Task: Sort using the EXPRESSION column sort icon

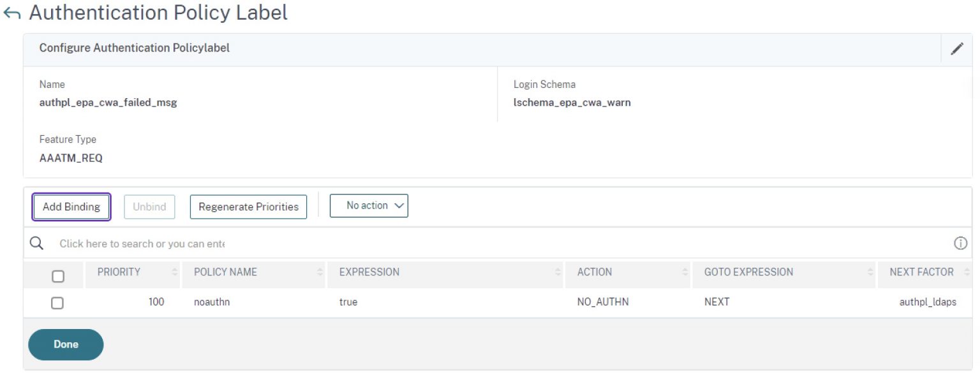Action: (x=558, y=272)
